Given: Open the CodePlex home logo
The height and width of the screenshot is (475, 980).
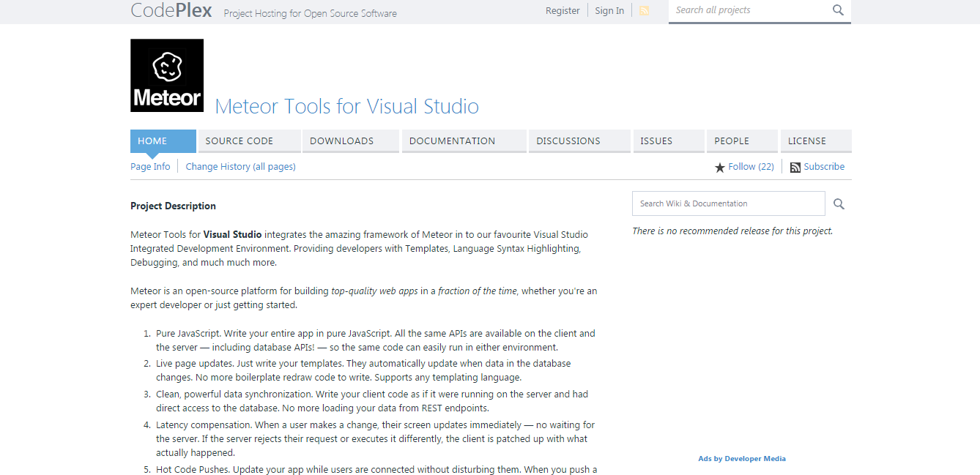Looking at the screenshot, I should [x=171, y=10].
